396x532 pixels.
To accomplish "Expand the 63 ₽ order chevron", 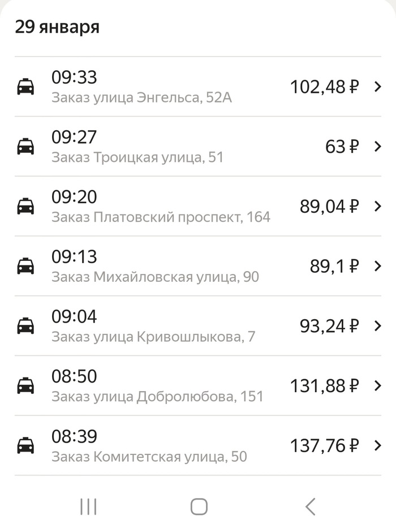I will [x=378, y=147].
